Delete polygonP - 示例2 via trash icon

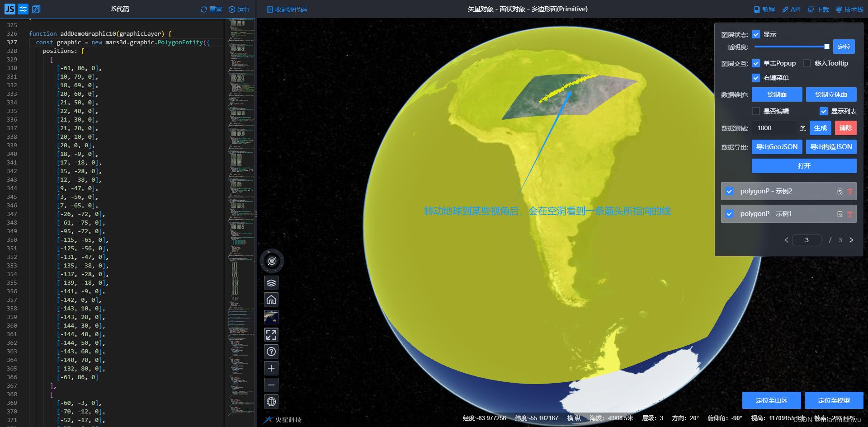(x=849, y=191)
